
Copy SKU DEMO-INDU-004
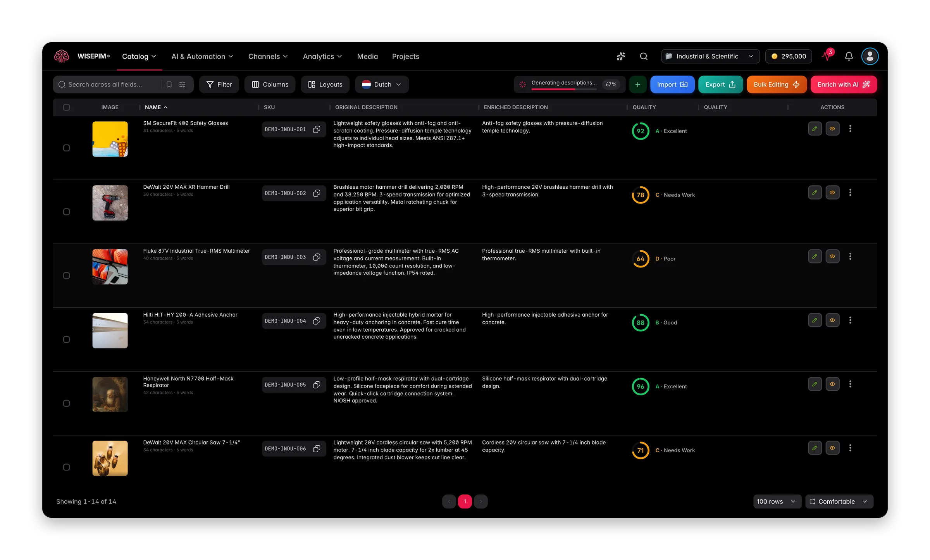click(x=317, y=321)
